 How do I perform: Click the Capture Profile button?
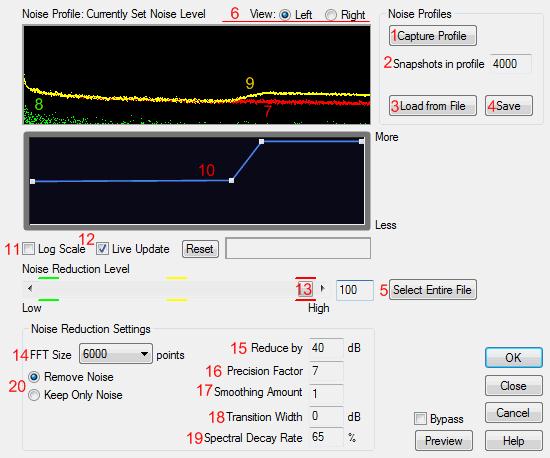[x=432, y=35]
